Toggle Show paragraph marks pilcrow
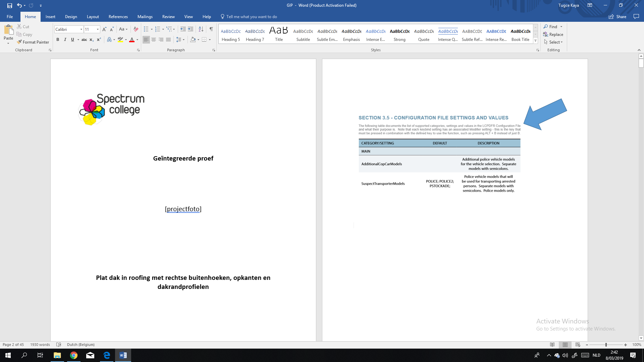Screen dimensions: 644x362 click(x=211, y=29)
